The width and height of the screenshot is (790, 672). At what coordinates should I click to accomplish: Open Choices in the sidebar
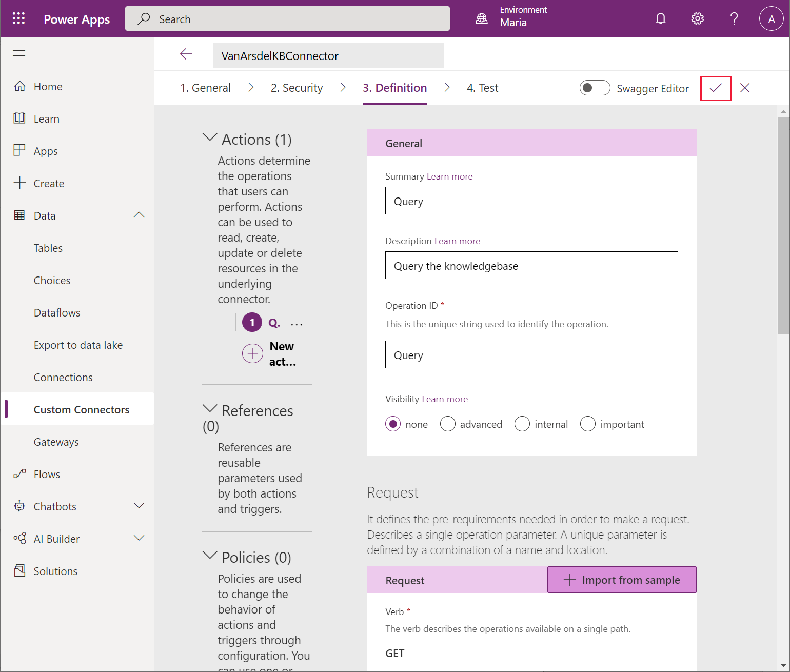tap(52, 280)
